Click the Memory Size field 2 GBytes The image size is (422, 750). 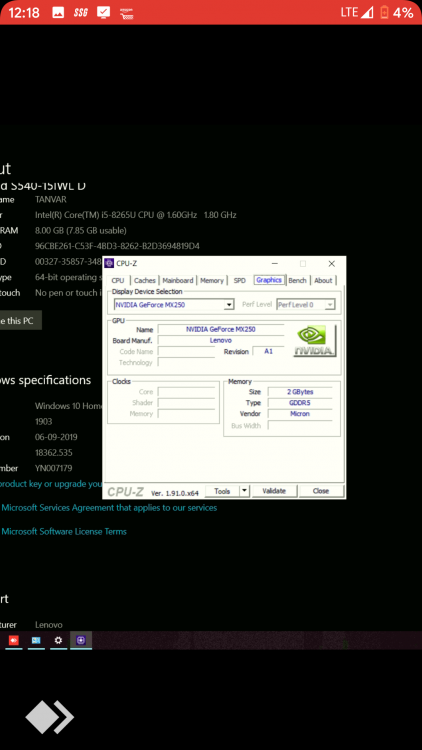[300, 392]
